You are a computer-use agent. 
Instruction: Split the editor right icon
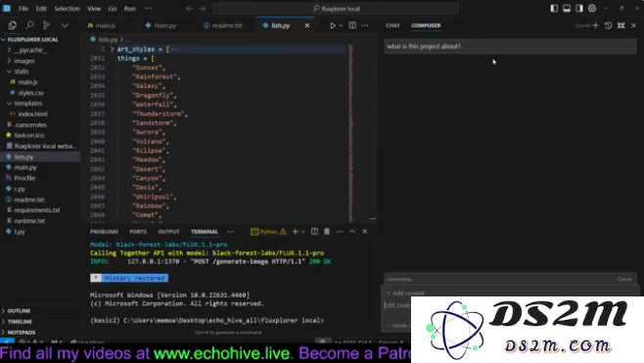click(352, 25)
